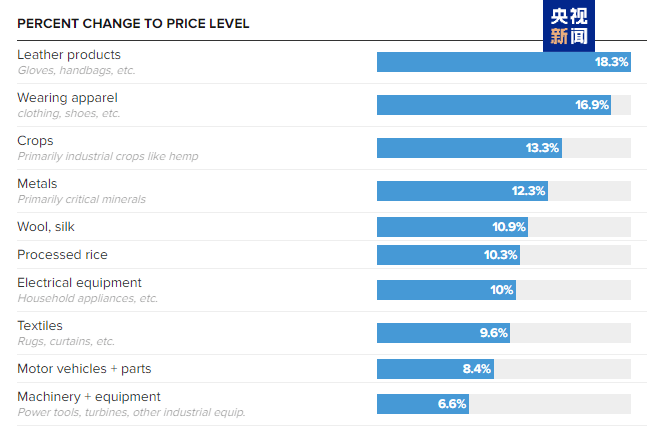Click the Crops category label
Image resolution: width=655 pixels, height=426 pixels.
pos(35,141)
